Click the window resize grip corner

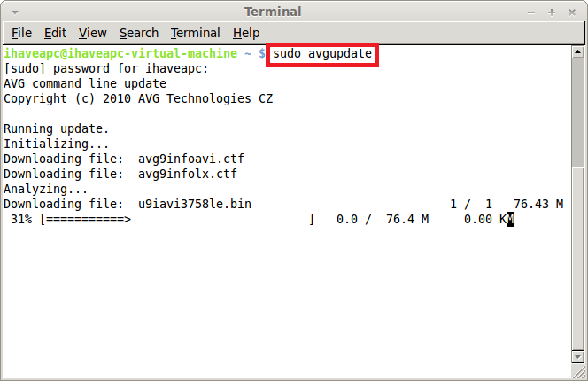point(578,372)
